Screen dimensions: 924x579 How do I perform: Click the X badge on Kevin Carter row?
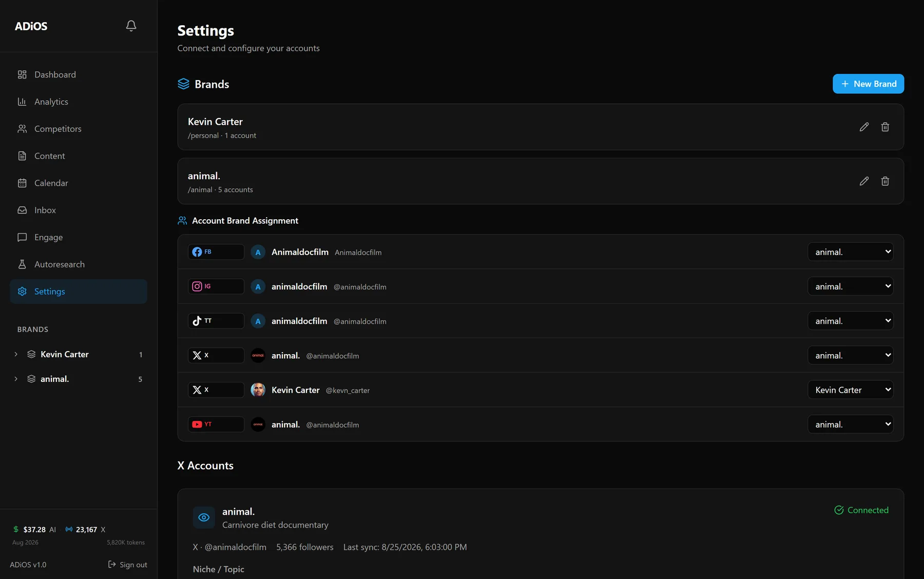pos(216,390)
